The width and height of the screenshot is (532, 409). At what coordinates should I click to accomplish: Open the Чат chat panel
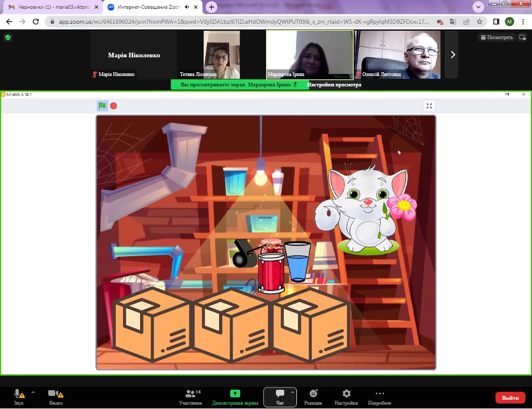280,397
